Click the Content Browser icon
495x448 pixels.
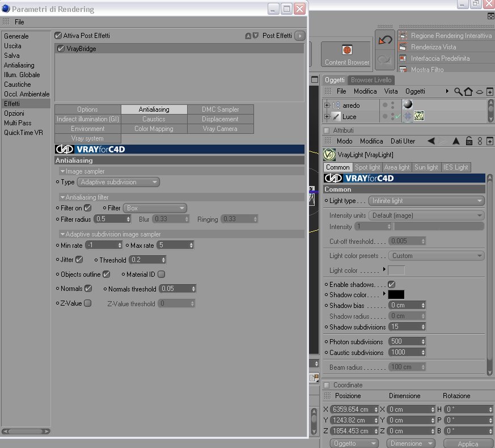tap(347, 50)
